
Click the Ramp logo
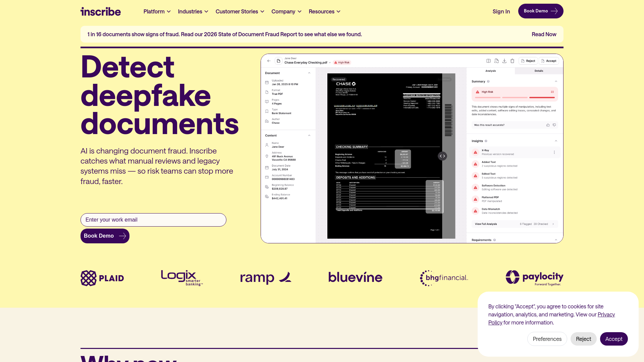click(x=266, y=278)
